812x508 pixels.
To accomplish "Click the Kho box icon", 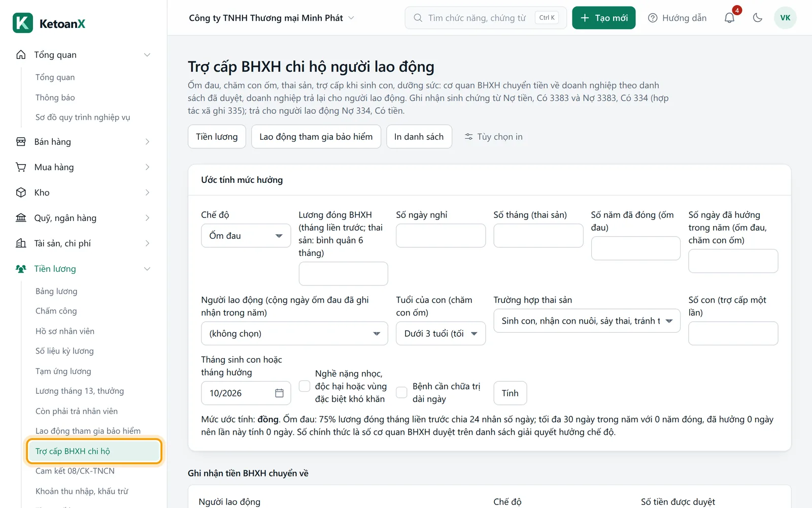I will pos(21,193).
